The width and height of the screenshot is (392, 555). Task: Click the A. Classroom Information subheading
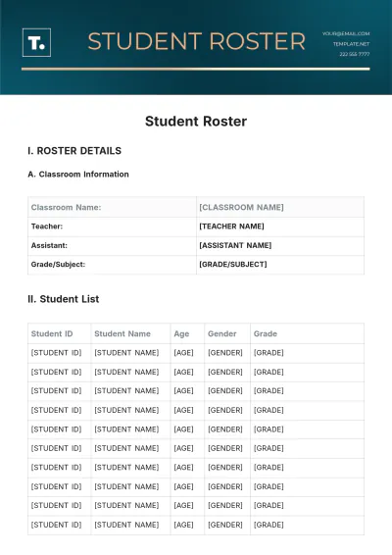(x=78, y=175)
